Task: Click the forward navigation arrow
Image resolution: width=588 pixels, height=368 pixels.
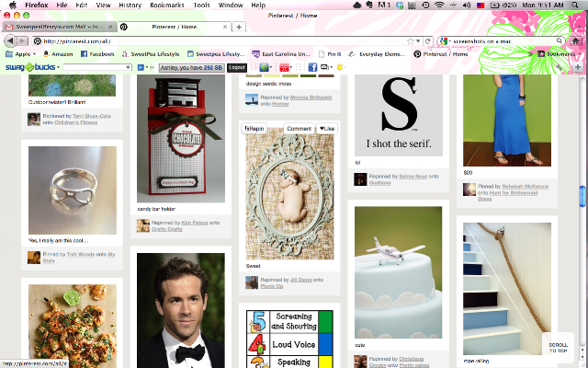Action: click(22, 40)
